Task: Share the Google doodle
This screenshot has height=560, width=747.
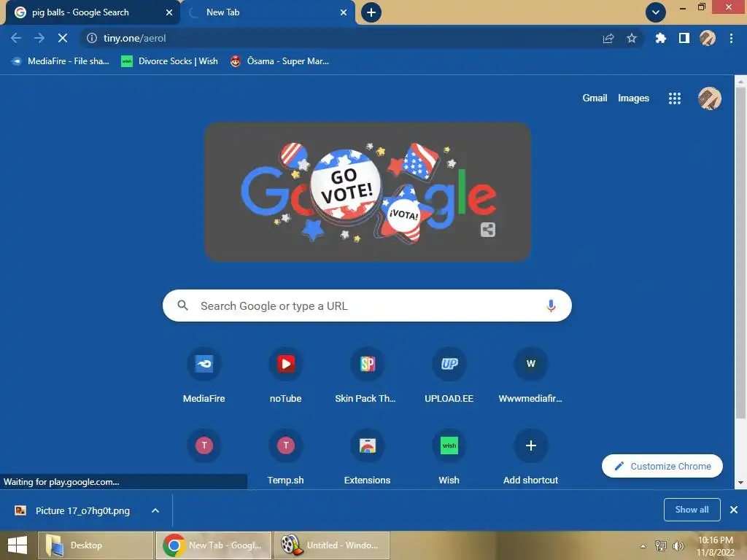Action: point(488,230)
